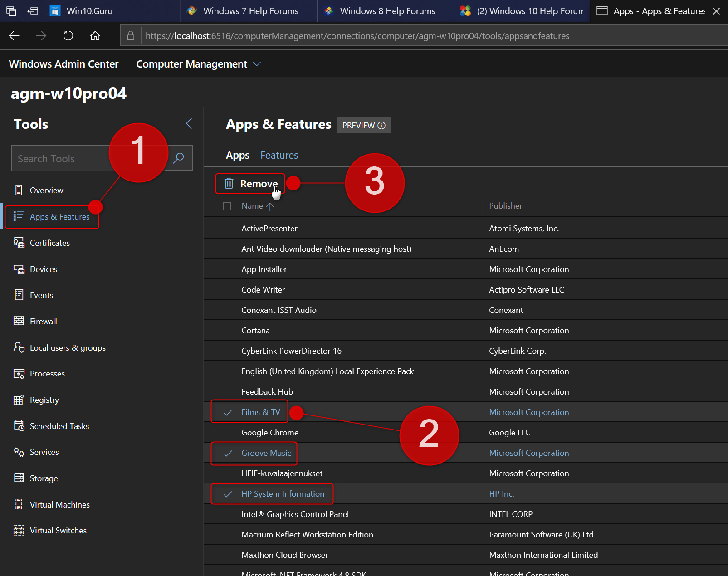Open the Virtual Switches tool
The height and width of the screenshot is (576, 728).
58,530
